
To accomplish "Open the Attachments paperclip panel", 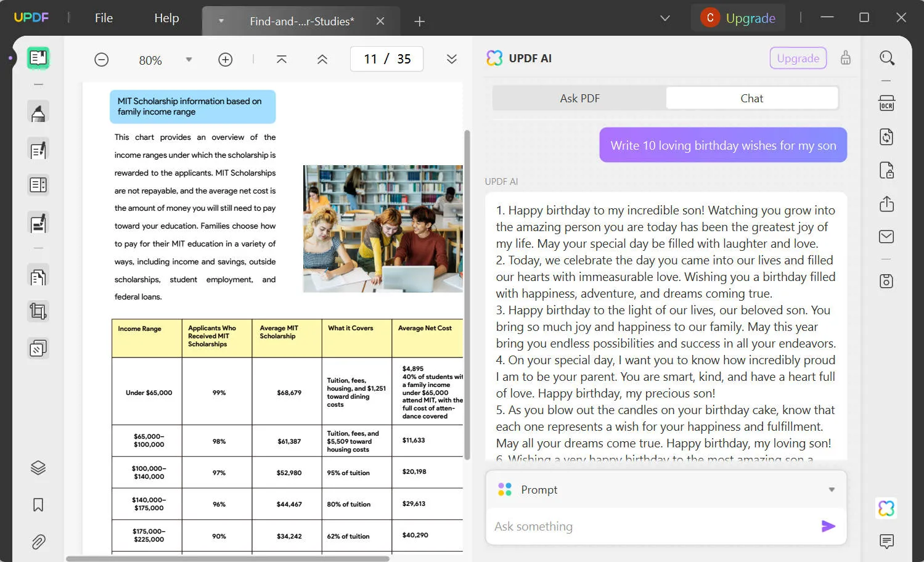I will [38, 542].
